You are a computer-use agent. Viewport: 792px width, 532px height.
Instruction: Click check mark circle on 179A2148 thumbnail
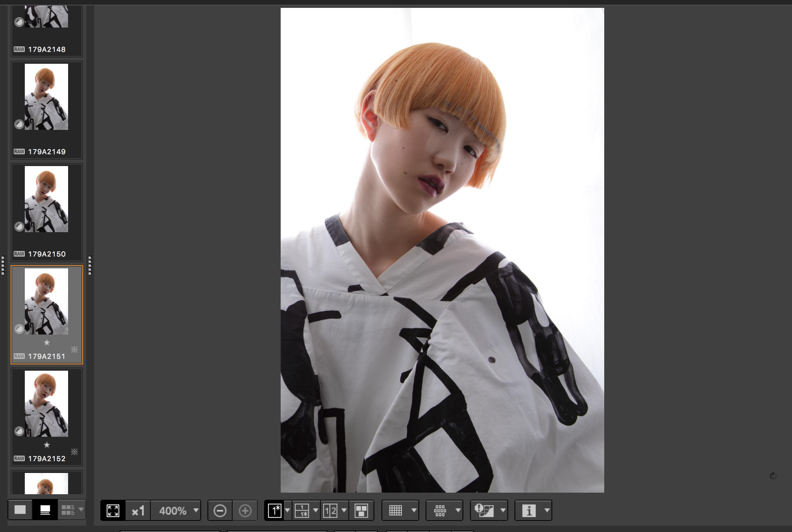point(19,22)
